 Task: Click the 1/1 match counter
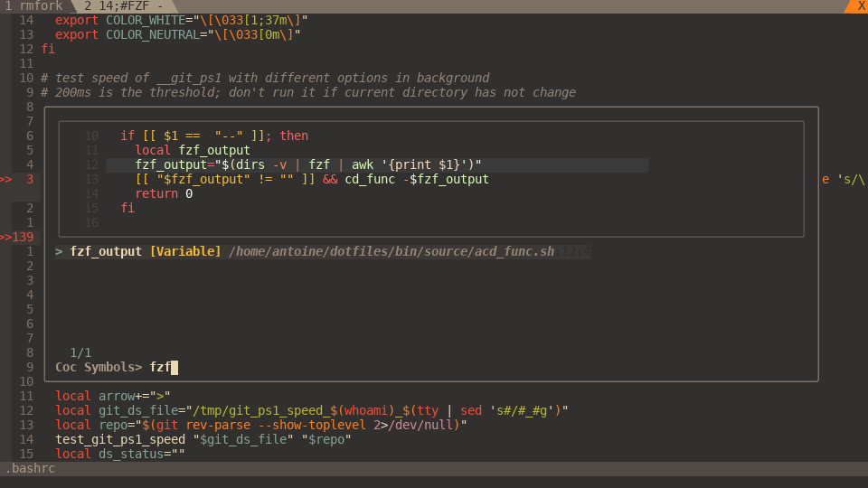pyautogui.click(x=80, y=353)
